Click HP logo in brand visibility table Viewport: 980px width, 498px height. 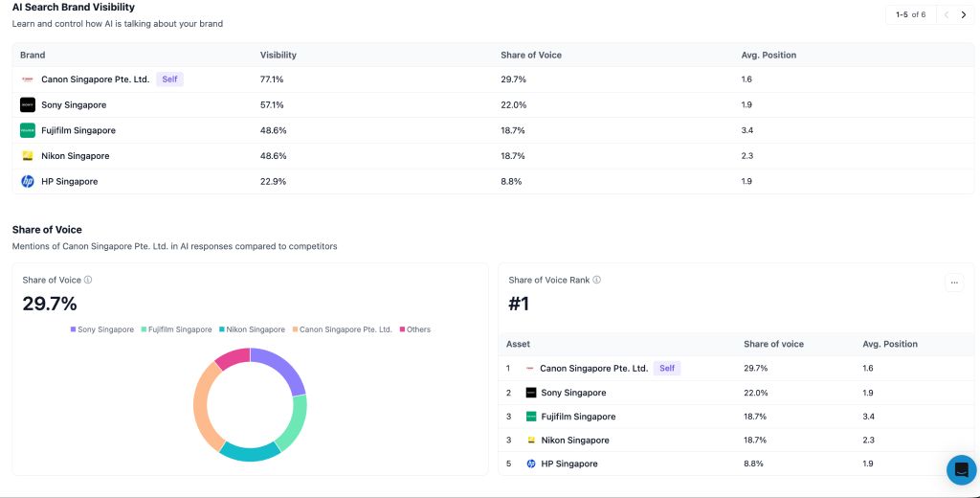[28, 181]
